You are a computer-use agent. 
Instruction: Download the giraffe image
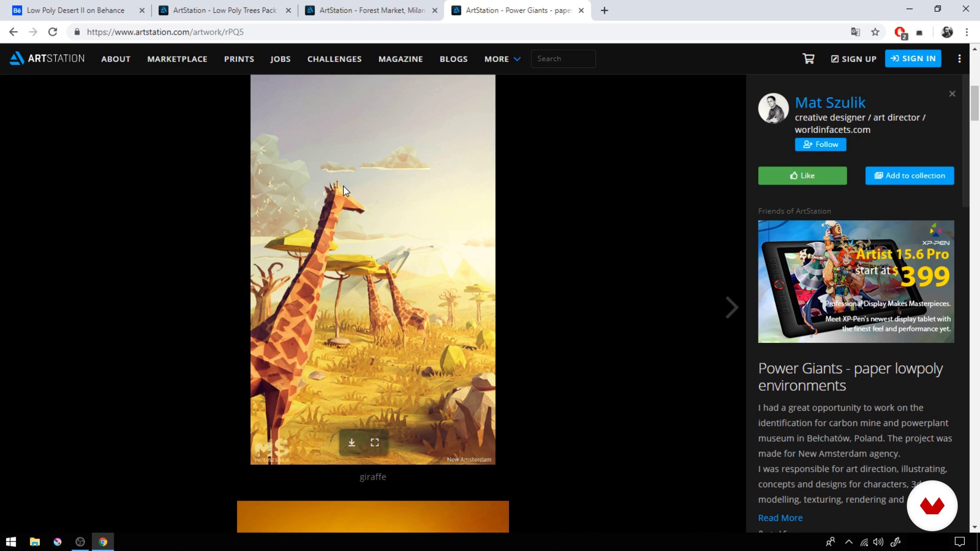coord(352,442)
